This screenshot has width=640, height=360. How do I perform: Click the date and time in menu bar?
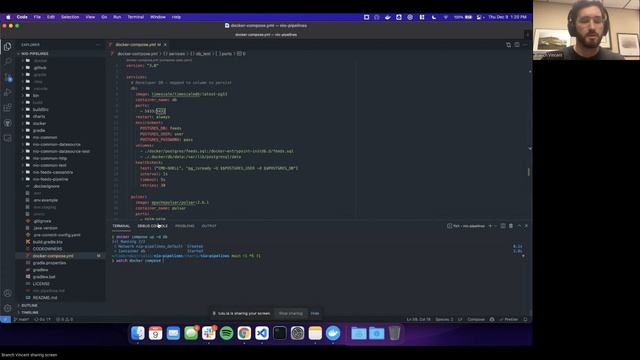(507, 17)
